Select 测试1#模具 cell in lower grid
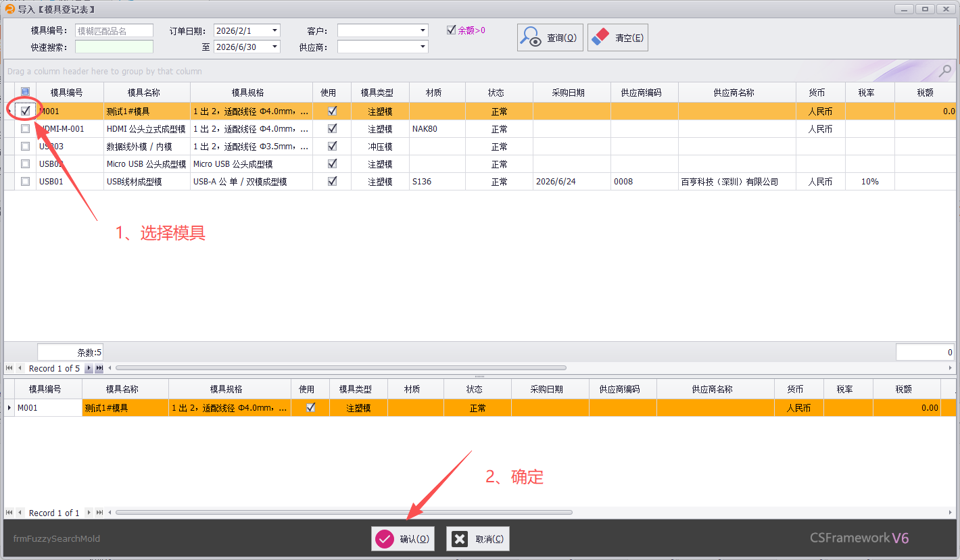The height and width of the screenshot is (560, 960). (x=125, y=407)
